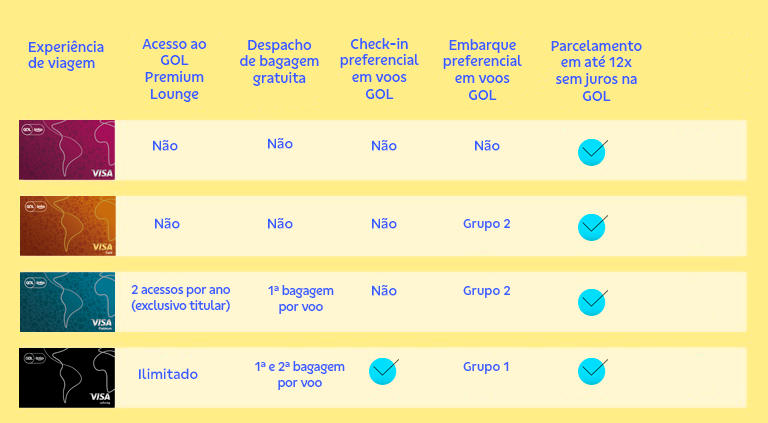Click the Parcelamento checkmark in the black Infinite card row
Screen dimensions: 768x423
(x=592, y=371)
